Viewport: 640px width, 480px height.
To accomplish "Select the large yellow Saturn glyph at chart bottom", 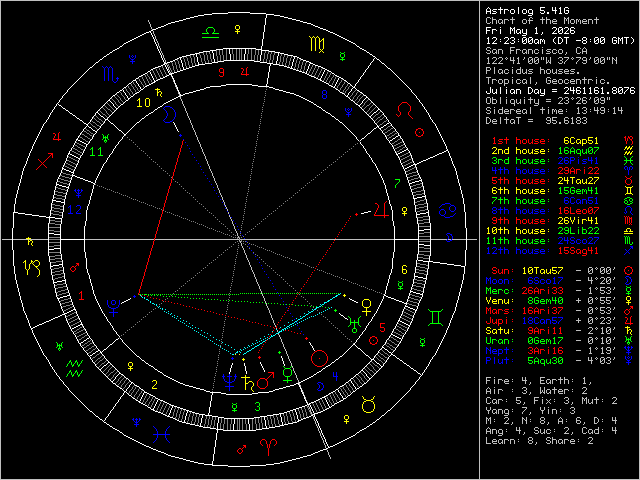I will tap(247, 384).
